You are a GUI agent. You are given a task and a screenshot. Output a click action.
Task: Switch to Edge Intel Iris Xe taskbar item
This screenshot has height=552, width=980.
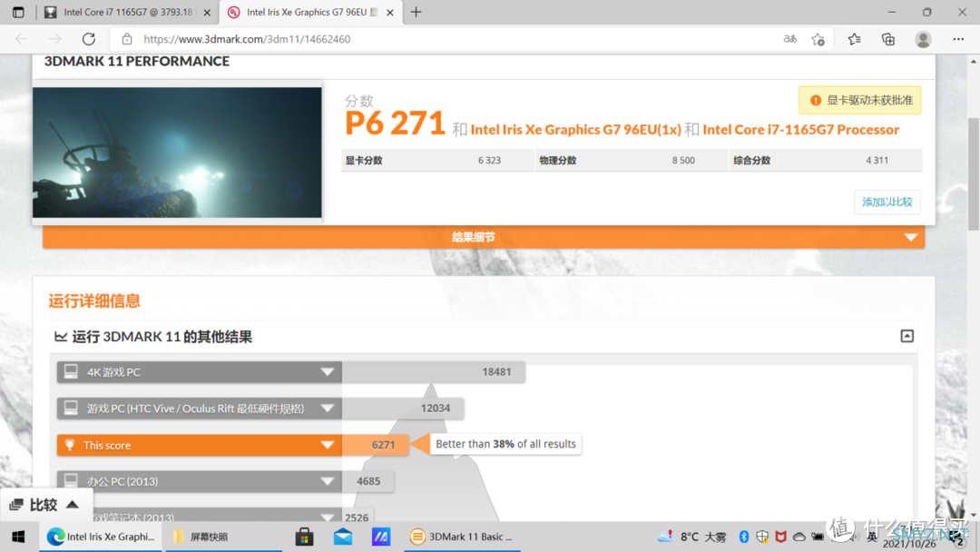click(x=102, y=537)
